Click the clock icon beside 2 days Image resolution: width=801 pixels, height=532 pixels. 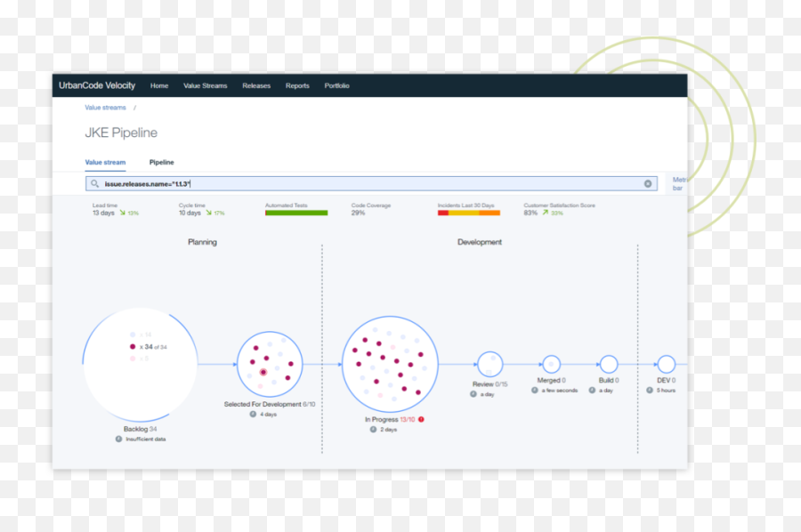(x=374, y=430)
